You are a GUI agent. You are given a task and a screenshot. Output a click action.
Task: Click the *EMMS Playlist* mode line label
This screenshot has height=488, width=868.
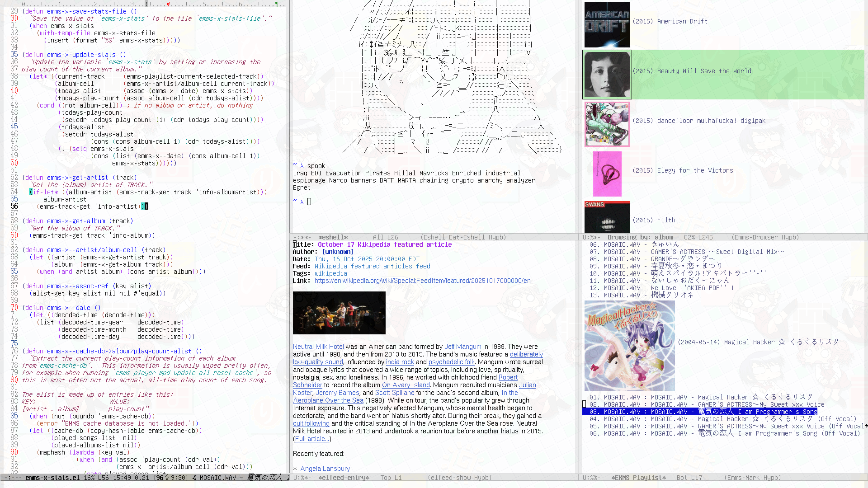[x=638, y=478]
